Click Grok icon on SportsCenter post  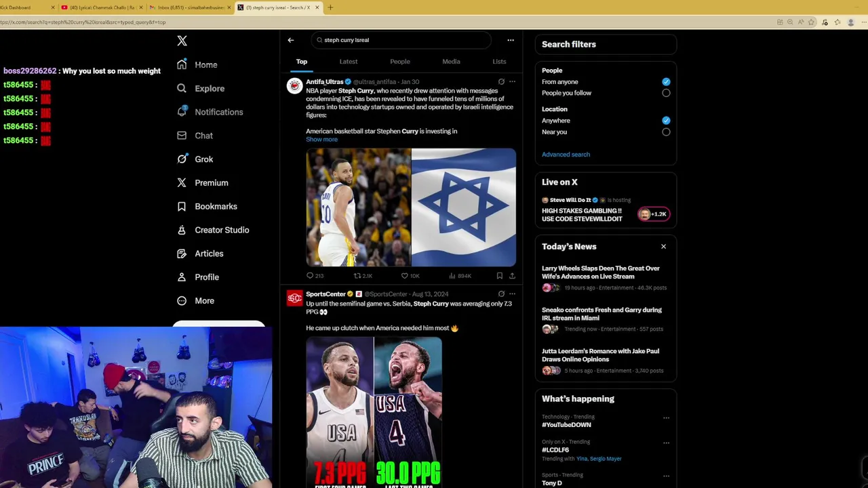[501, 294]
